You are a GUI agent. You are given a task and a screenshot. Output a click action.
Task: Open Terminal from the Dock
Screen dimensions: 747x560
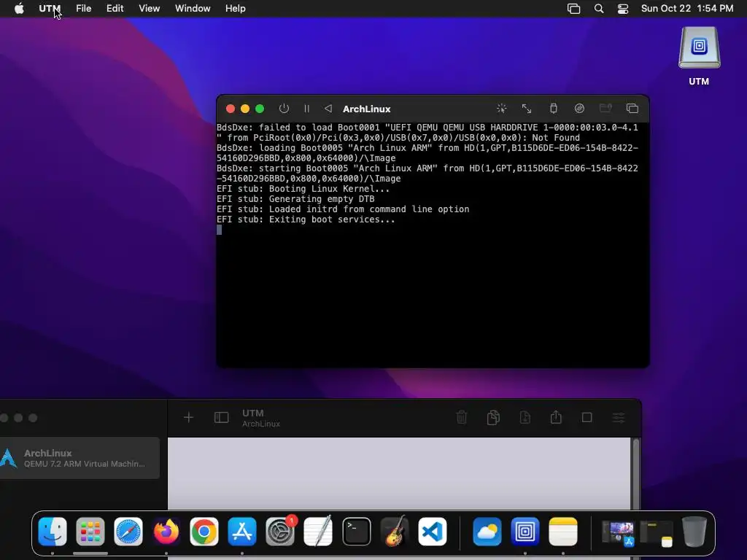[x=356, y=531]
